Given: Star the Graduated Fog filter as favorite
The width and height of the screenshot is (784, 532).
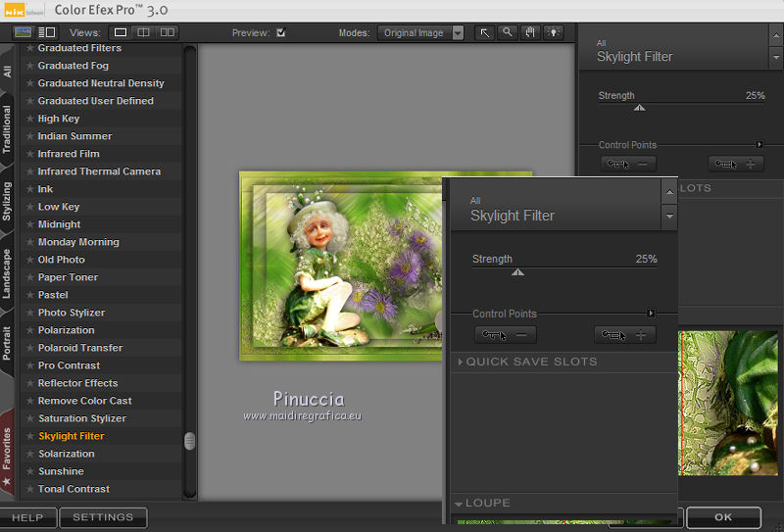Looking at the screenshot, I should click(30, 66).
